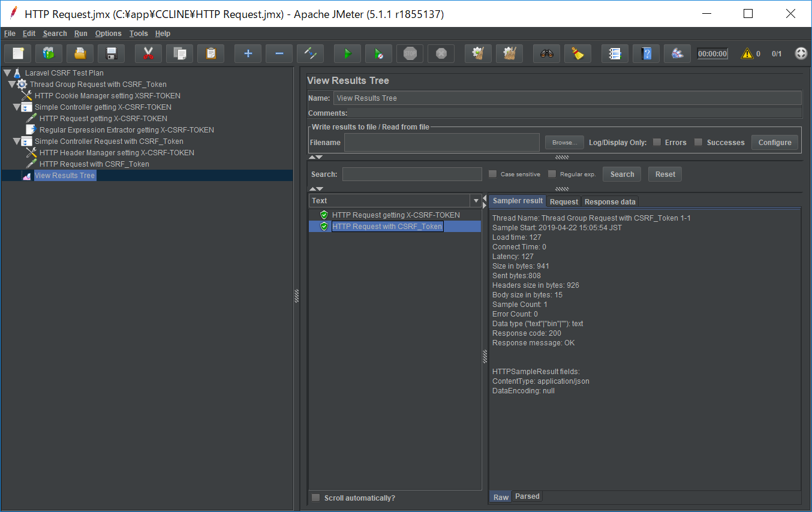The image size is (812, 512).
Task: Select HTTP Cookie Manager setting XSRF-TOKEN
Action: [x=107, y=95]
